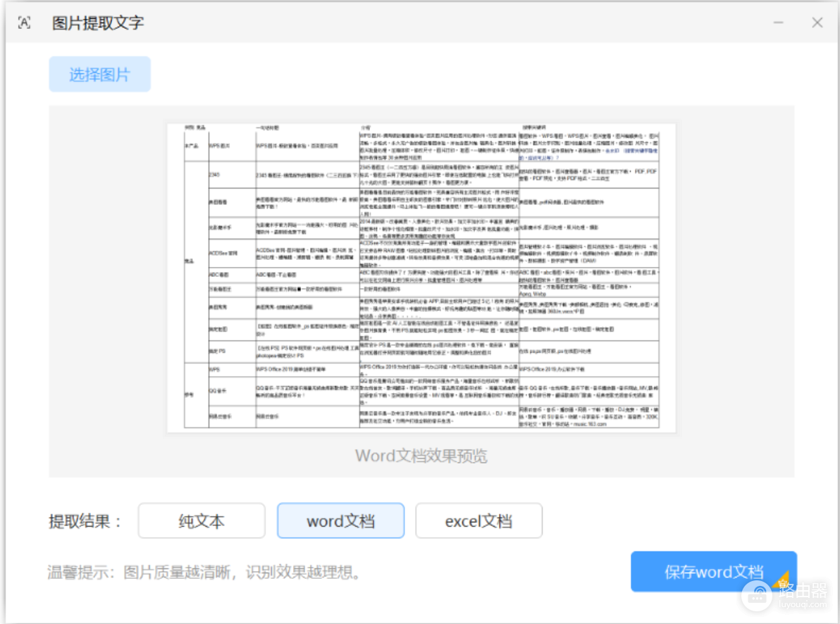The width and height of the screenshot is (840, 624).
Task: Click the 温馨提示 hint text
Action: pyautogui.click(x=204, y=572)
